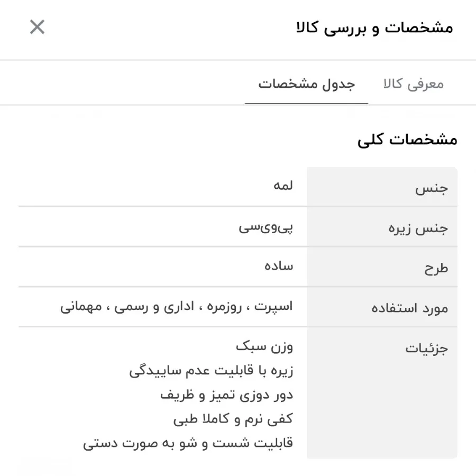The width and height of the screenshot is (476, 476).
Task: Switch to the معرفی کالا tab
Action: 414,83
